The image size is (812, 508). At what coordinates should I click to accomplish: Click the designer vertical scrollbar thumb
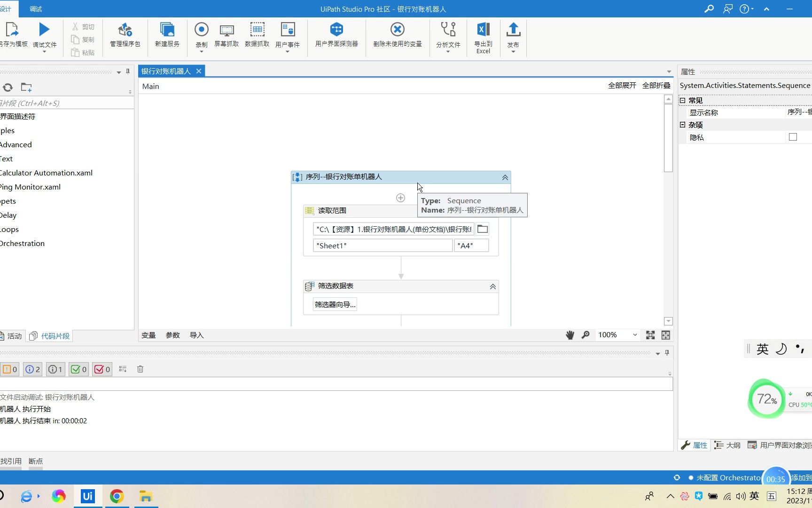668,138
